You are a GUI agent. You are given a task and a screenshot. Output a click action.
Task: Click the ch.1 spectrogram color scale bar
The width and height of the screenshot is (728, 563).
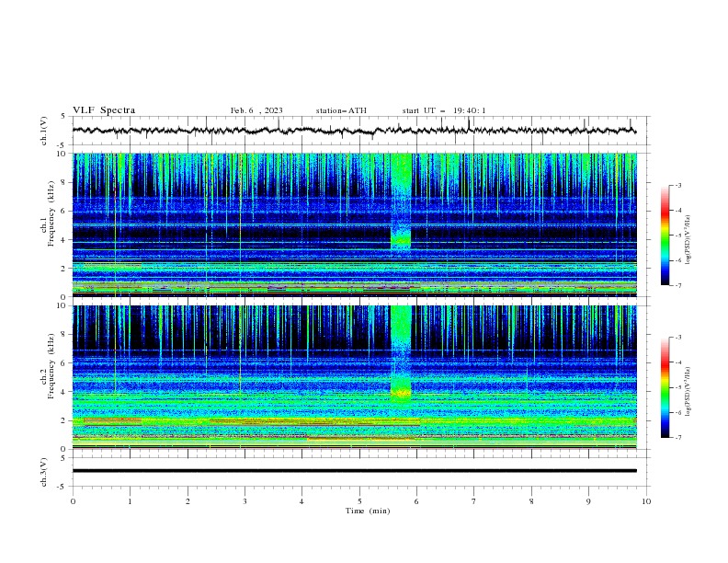tap(665, 236)
